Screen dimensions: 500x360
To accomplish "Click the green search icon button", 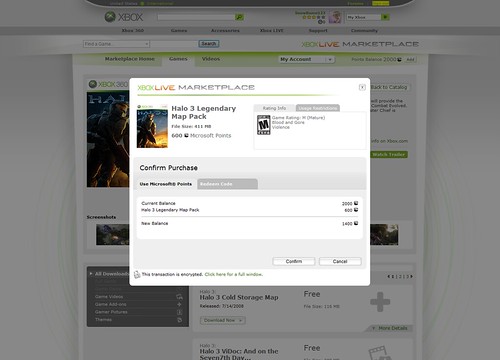I will point(239,17).
